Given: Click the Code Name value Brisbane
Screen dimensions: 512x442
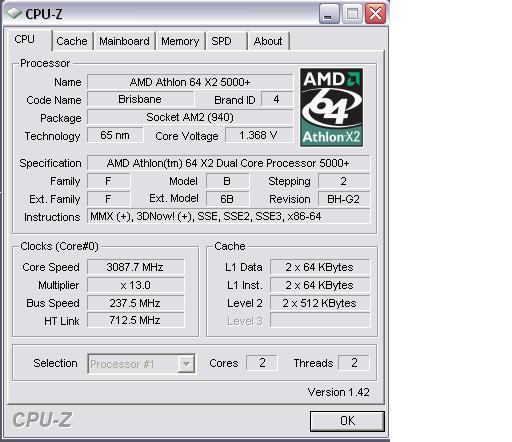Looking at the screenshot, I should coord(140,99).
